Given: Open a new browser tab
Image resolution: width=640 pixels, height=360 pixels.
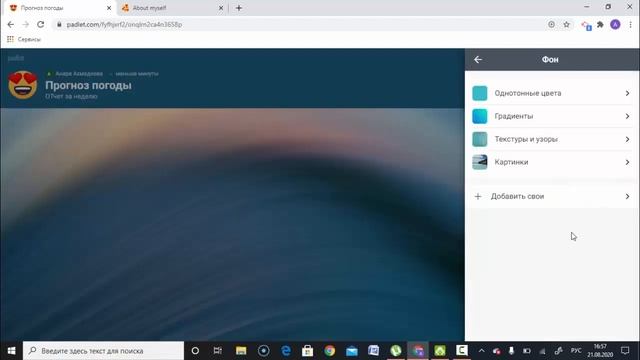Looking at the screenshot, I should coord(239,8).
